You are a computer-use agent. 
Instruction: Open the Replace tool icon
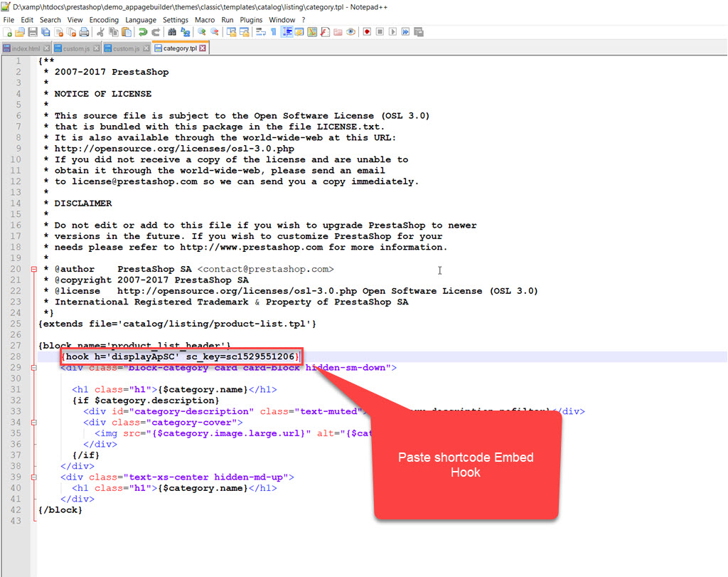click(x=186, y=32)
